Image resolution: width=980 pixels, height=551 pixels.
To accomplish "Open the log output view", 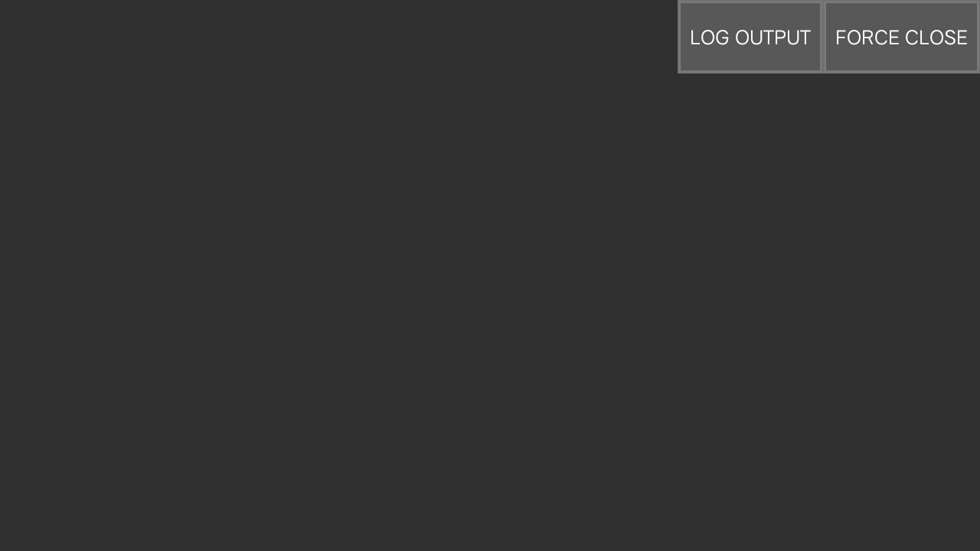I will pos(750,37).
